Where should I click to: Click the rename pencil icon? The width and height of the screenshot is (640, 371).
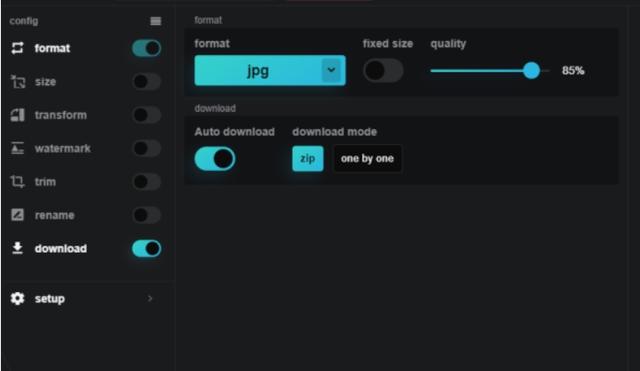tap(17, 215)
